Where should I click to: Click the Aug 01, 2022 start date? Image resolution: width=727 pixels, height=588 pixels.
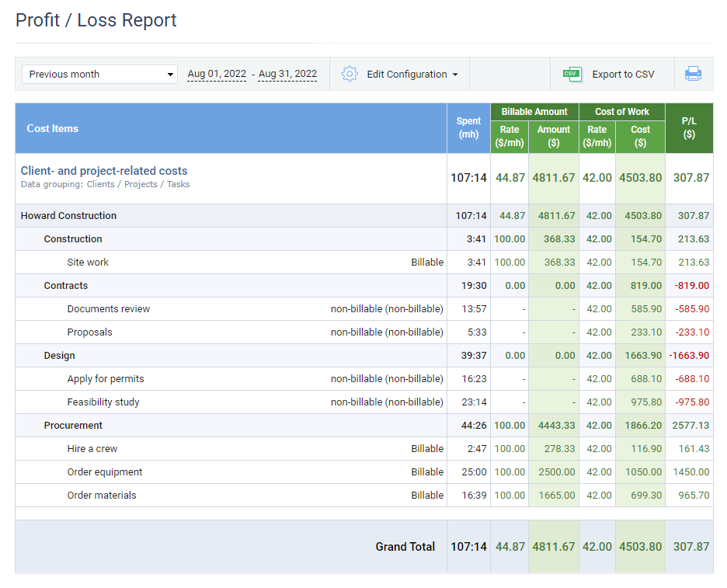coord(217,74)
